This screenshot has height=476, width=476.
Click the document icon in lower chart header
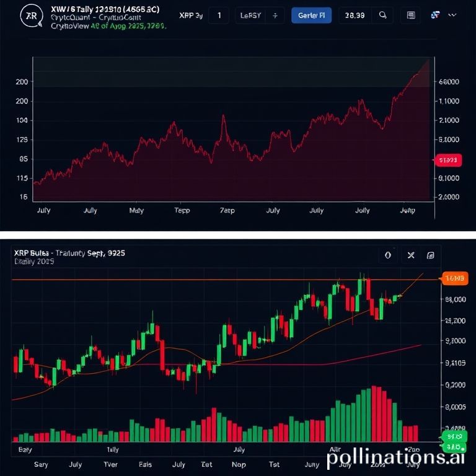(x=431, y=255)
